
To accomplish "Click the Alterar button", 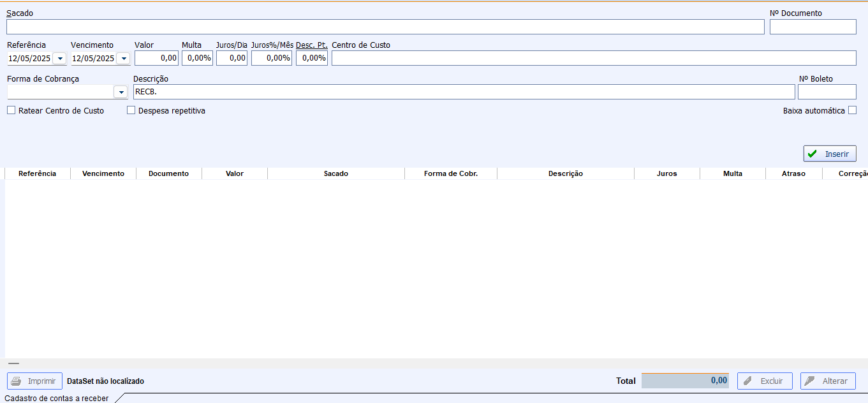I will coord(827,381).
